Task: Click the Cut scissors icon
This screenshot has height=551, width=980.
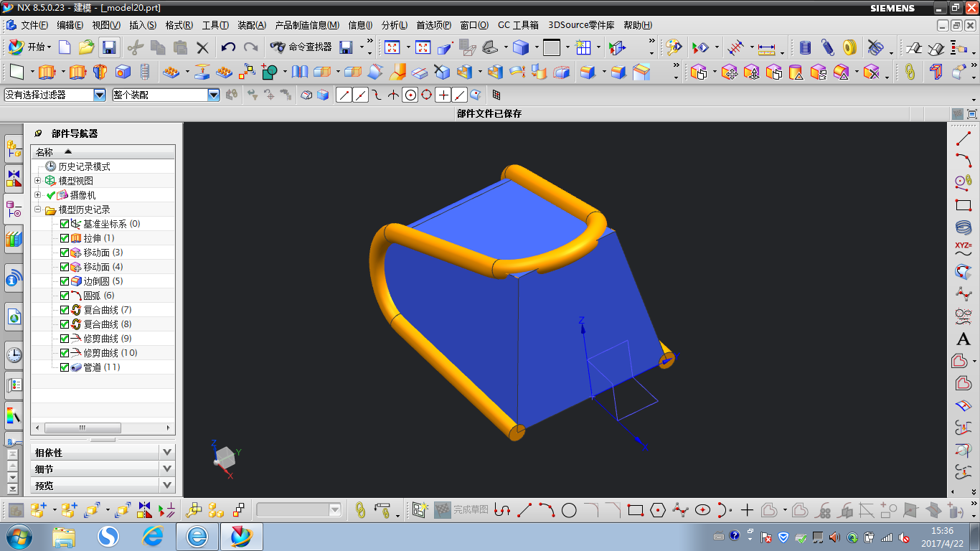Action: coord(135,47)
